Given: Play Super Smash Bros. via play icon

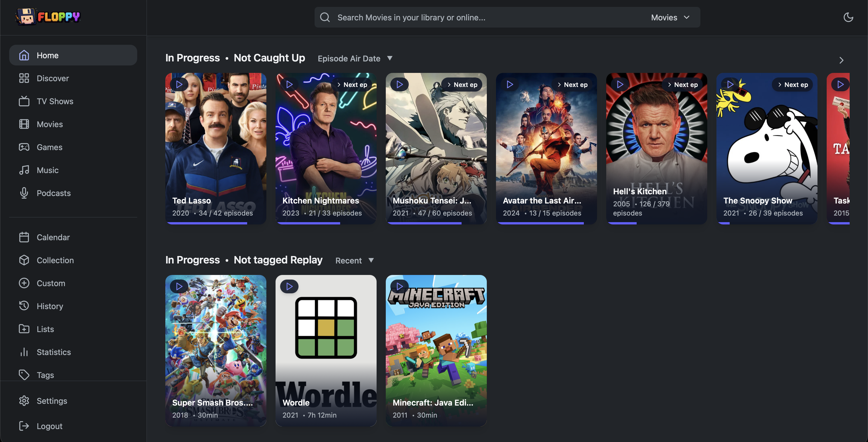Looking at the screenshot, I should click(179, 286).
